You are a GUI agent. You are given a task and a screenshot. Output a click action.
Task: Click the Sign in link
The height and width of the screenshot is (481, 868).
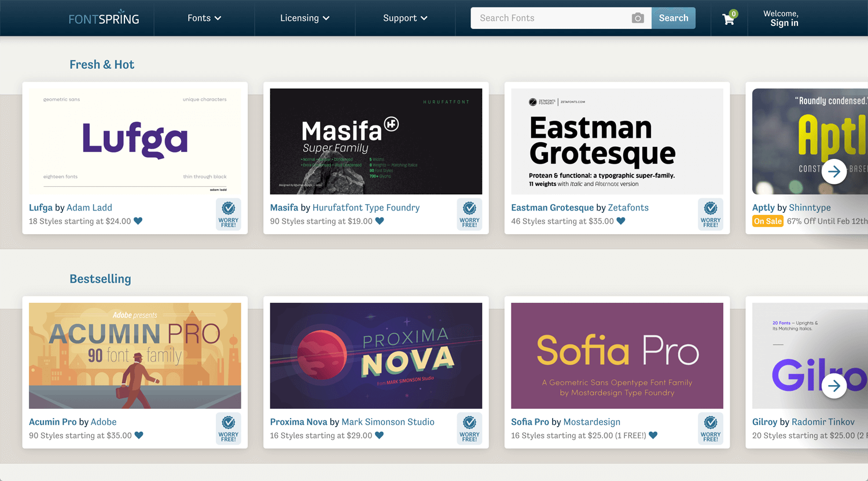pos(784,23)
